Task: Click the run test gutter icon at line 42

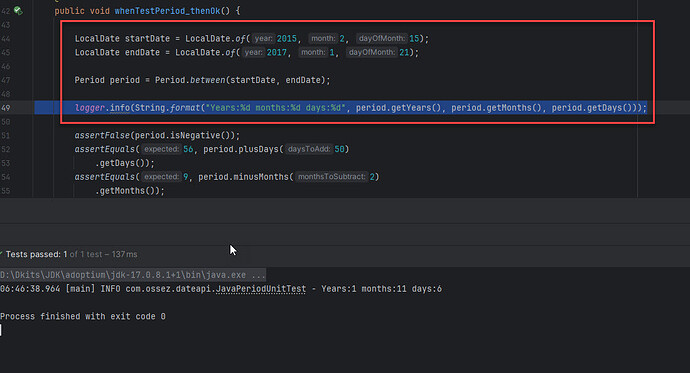Action: tap(18, 10)
